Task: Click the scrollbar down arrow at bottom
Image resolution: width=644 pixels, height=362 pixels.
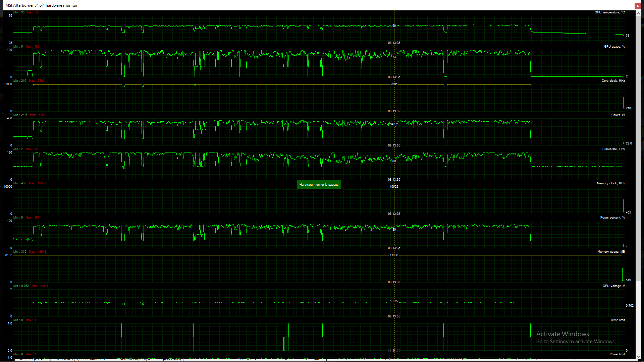Action: click(638, 357)
